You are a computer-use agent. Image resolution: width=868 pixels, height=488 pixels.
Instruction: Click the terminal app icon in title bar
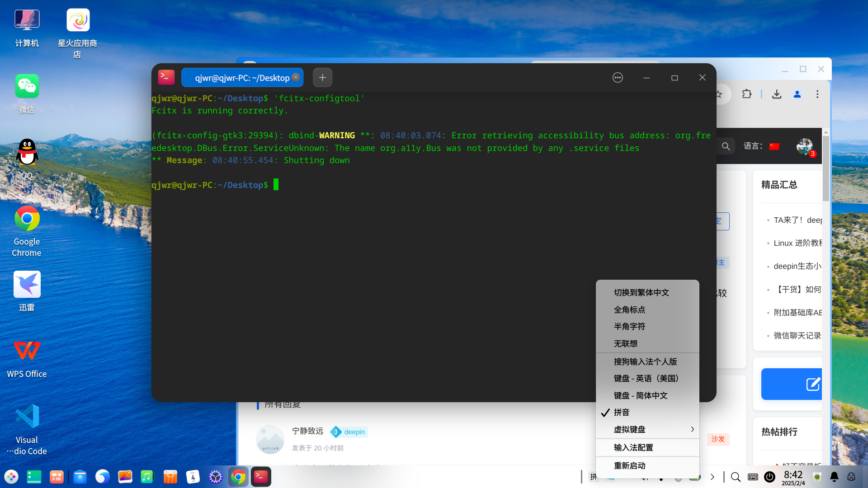point(166,77)
